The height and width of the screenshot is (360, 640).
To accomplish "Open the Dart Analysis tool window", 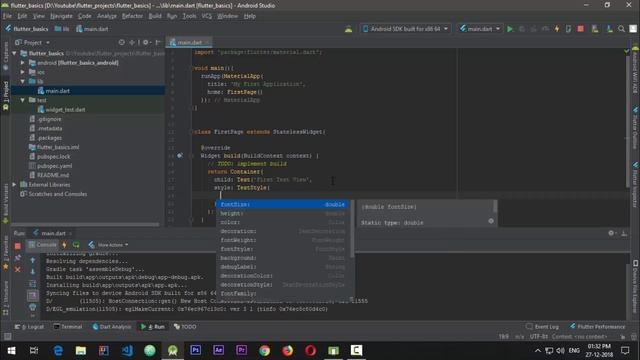I will click(111, 327).
